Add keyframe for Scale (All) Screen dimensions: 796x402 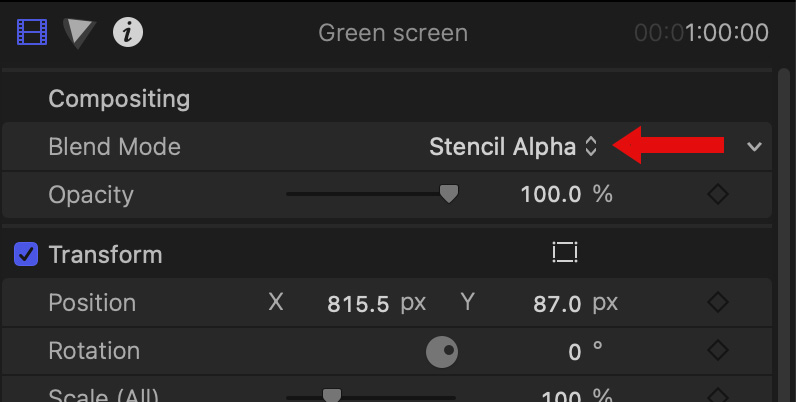(717, 394)
